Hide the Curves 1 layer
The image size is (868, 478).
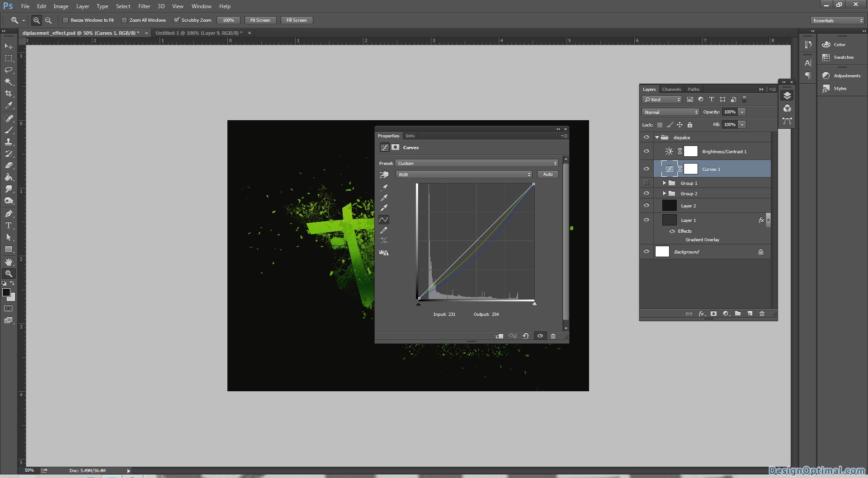(x=646, y=169)
